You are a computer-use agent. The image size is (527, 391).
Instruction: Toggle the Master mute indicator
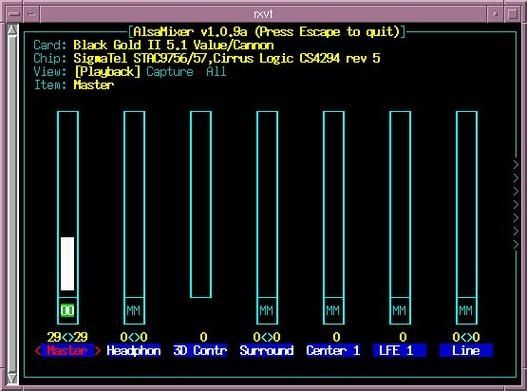[x=68, y=310]
